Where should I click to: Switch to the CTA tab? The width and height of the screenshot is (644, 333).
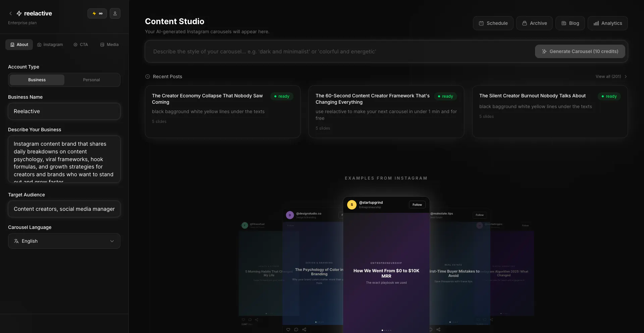click(81, 45)
